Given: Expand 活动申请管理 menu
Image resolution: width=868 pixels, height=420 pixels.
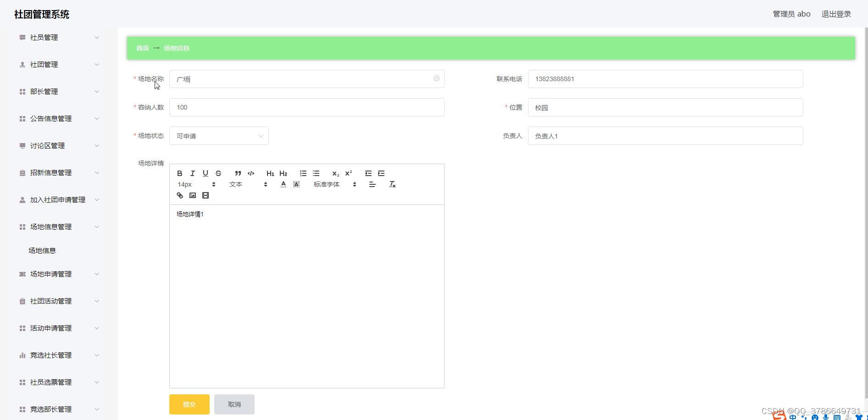Looking at the screenshot, I should click(59, 328).
